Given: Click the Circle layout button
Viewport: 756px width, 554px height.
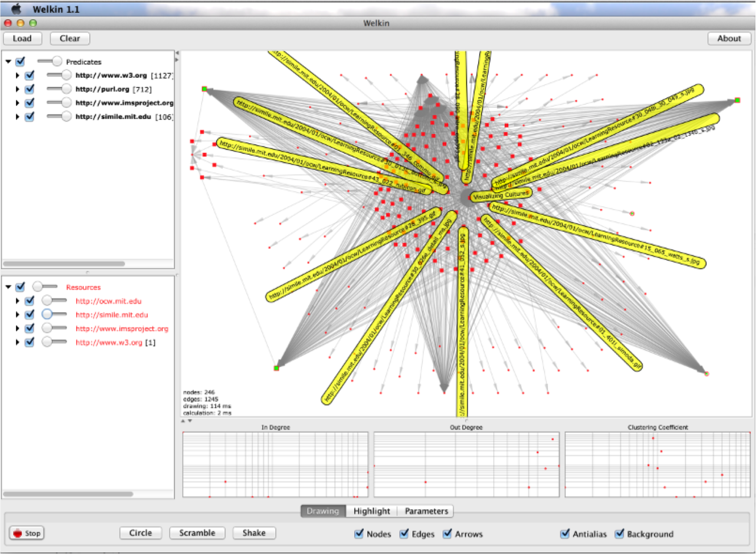Looking at the screenshot, I should pyautogui.click(x=140, y=533).
